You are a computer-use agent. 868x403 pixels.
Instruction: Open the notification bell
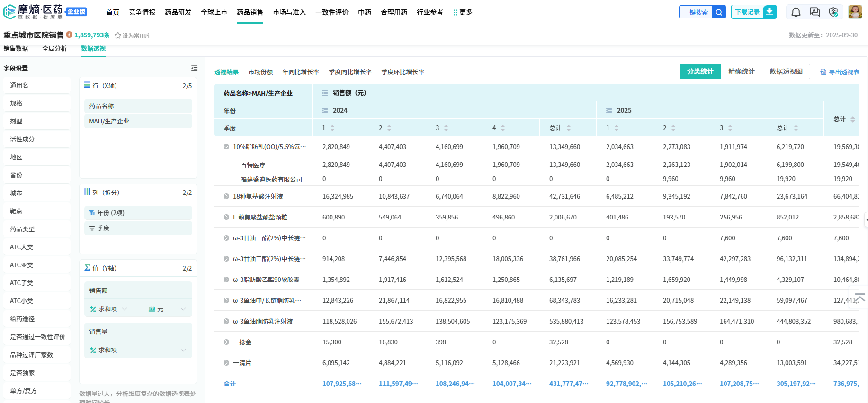coord(796,12)
